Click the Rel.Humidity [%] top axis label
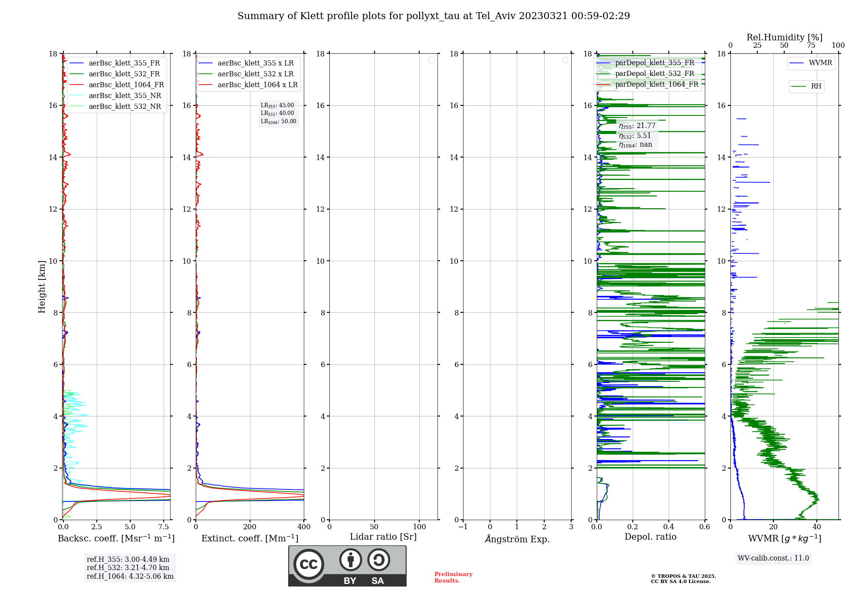This screenshot has width=868, height=590. click(784, 37)
